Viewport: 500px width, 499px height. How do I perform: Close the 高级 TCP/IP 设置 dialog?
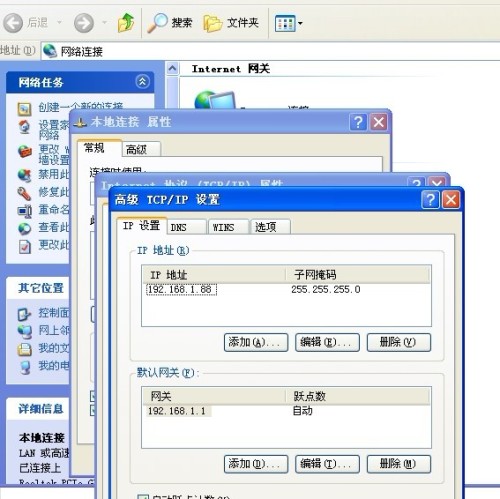pyautogui.click(x=451, y=200)
